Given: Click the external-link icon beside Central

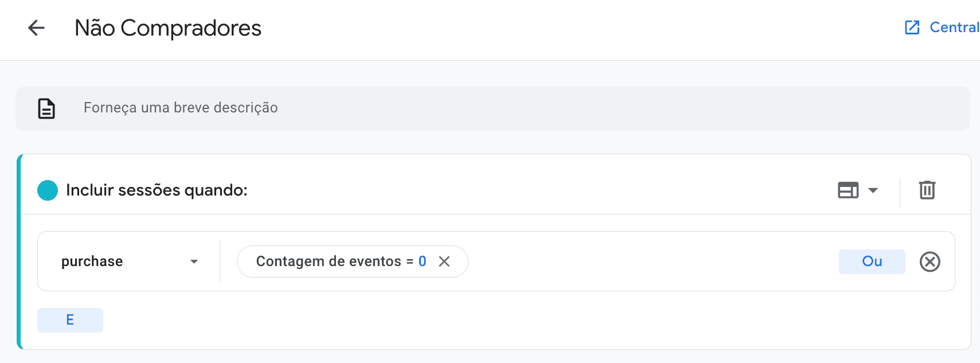Looking at the screenshot, I should (911, 28).
